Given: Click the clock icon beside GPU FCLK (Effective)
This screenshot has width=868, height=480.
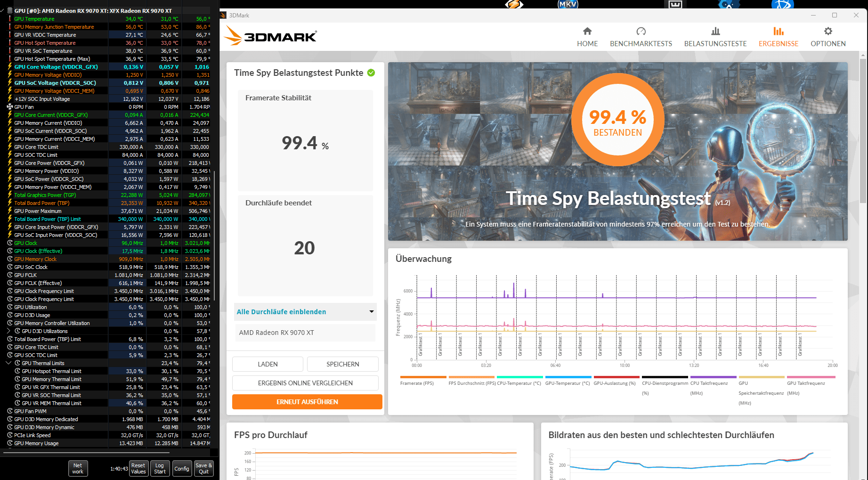Looking at the screenshot, I should pyautogui.click(x=10, y=283).
